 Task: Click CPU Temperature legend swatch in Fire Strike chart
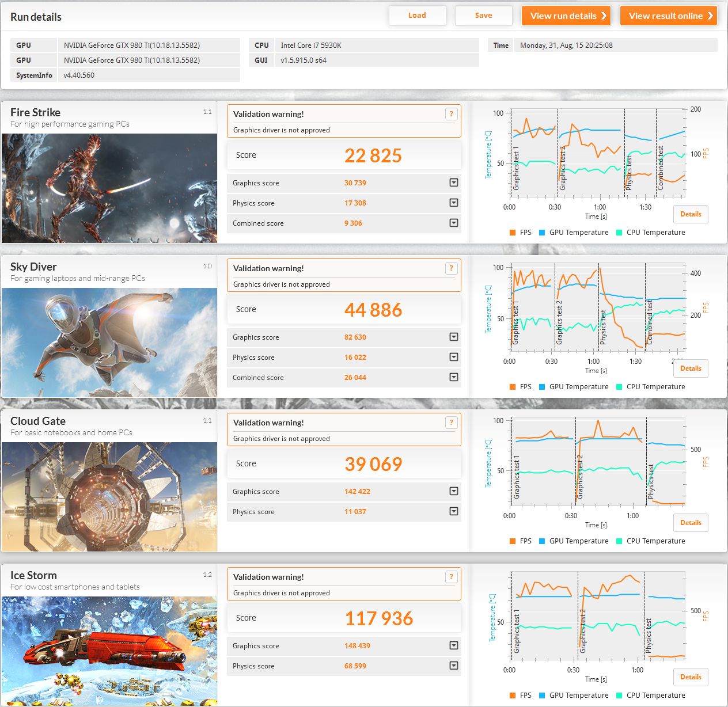click(x=619, y=233)
